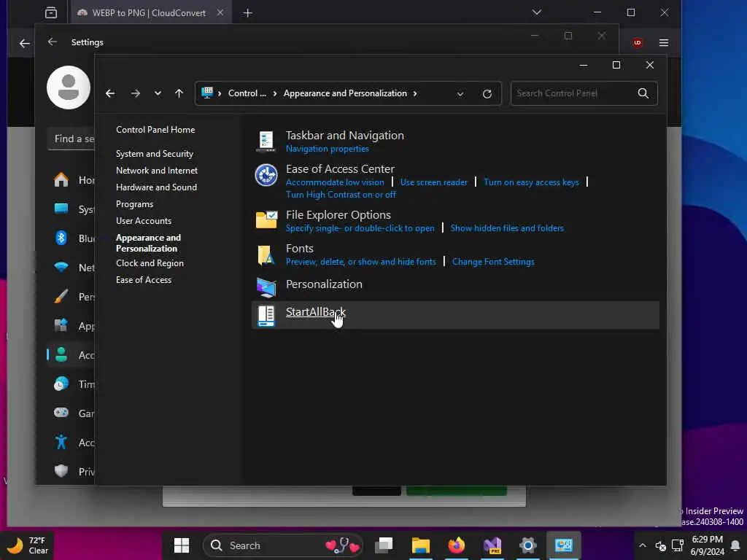Open the Ease of Access Center icon

266,175
